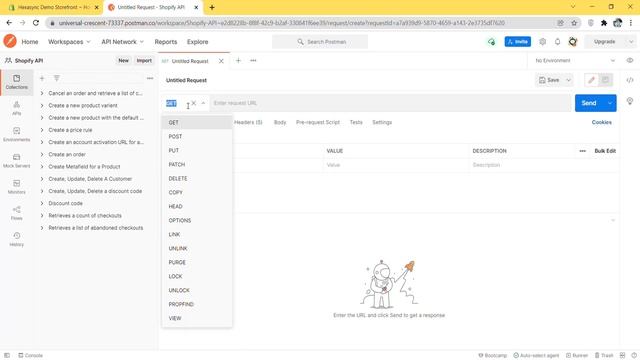Open the Collections sidebar panel
This screenshot has height=360, width=640.
(16, 82)
